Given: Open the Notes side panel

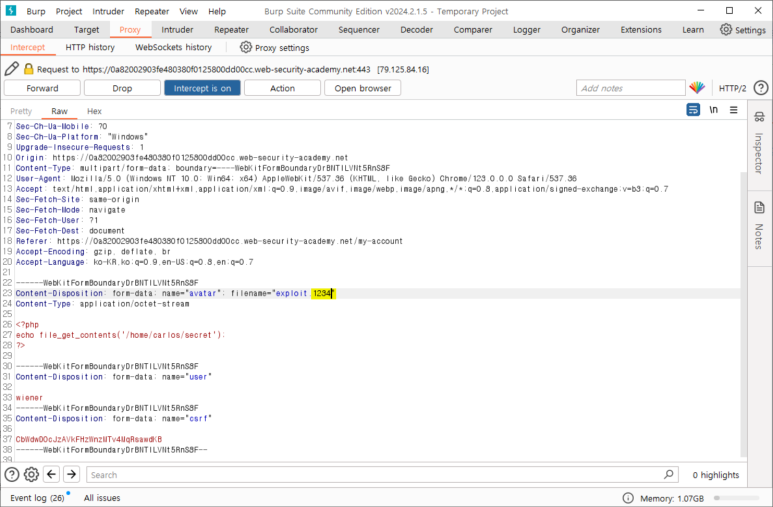Looking at the screenshot, I should 759,226.
